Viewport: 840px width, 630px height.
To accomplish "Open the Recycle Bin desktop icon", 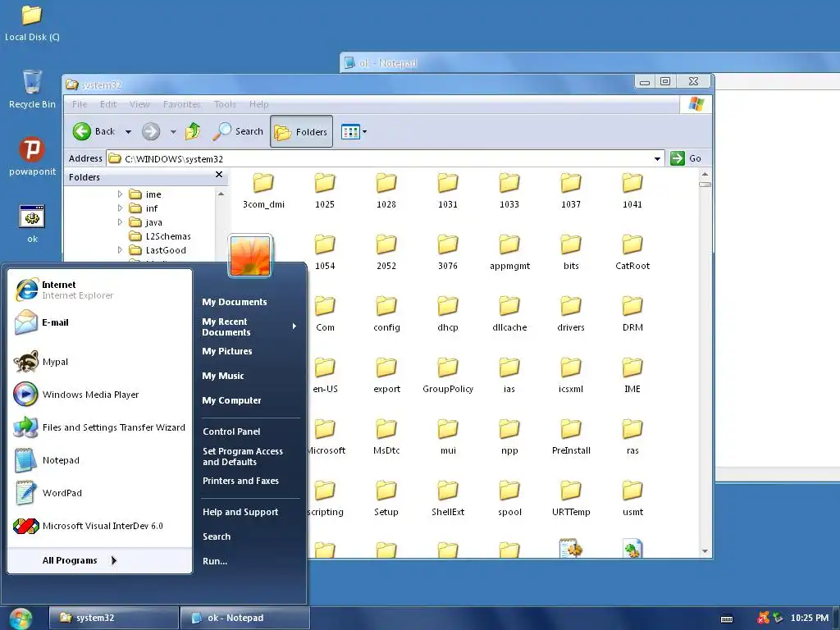I will coord(32,89).
